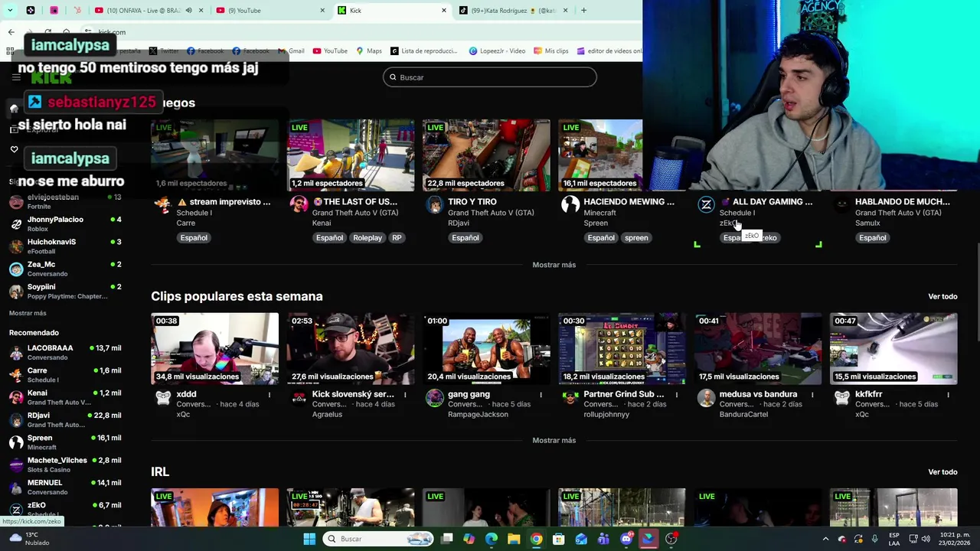Open the Twitter bookmark
This screenshot has width=980, height=551.
click(164, 51)
